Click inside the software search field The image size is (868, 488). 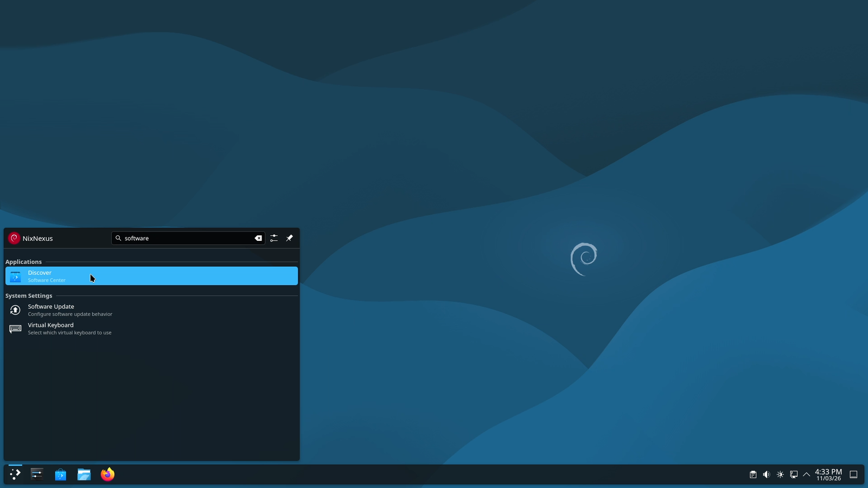[x=184, y=238]
